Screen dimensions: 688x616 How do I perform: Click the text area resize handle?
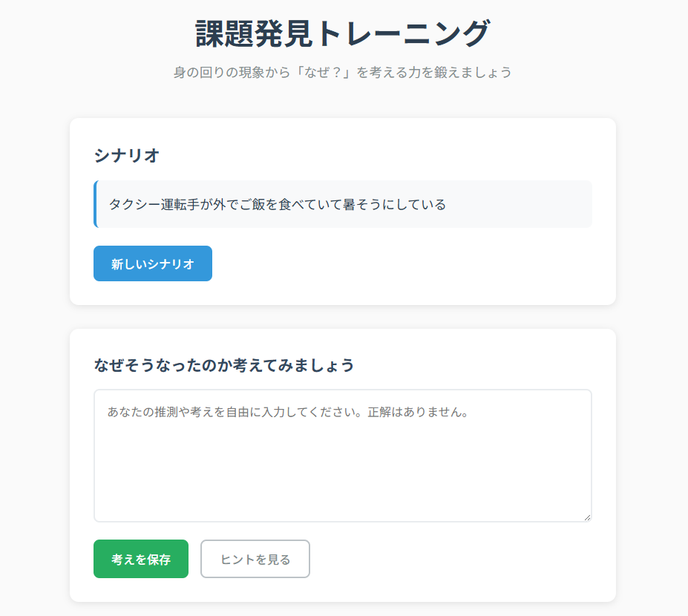(x=587, y=517)
